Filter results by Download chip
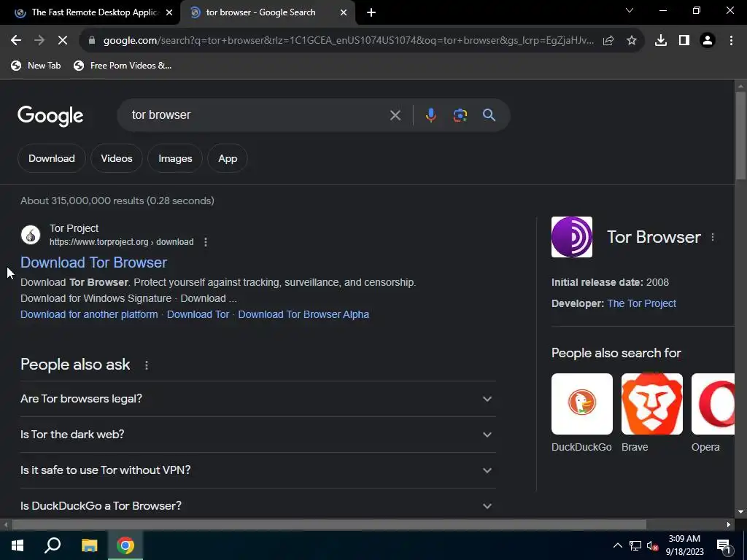 coord(52,158)
